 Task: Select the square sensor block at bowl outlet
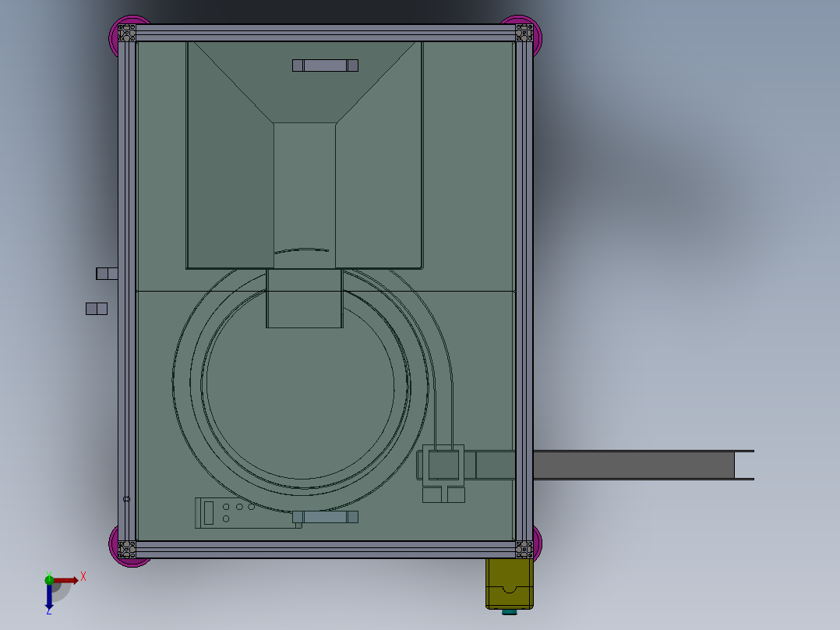(443, 465)
